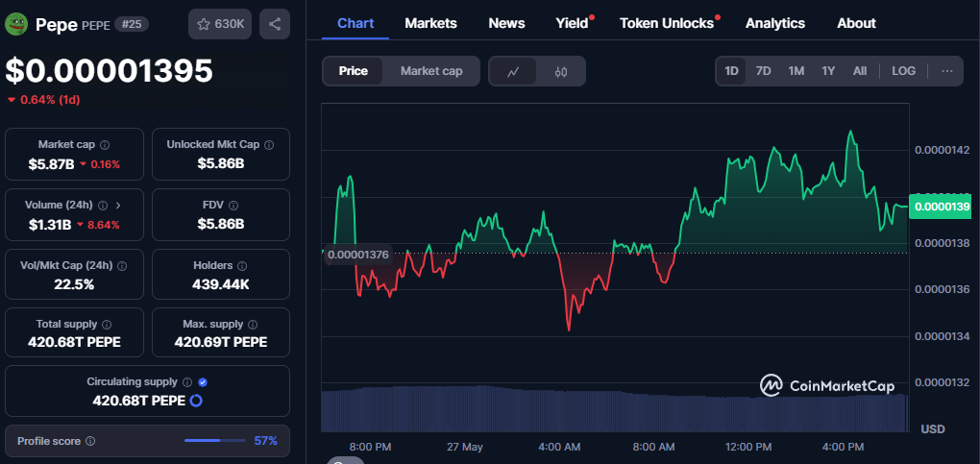Switch to the News tab
Viewport: 980px width, 464px height.
click(506, 24)
